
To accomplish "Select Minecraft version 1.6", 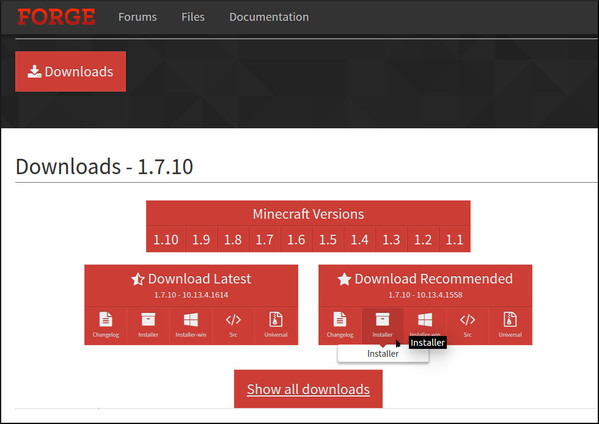I will coord(296,240).
